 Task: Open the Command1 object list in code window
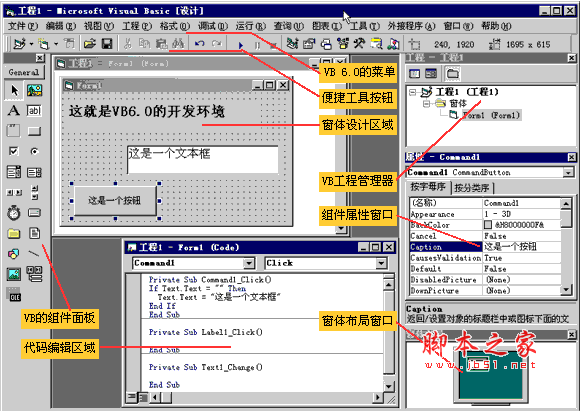pyautogui.click(x=249, y=263)
